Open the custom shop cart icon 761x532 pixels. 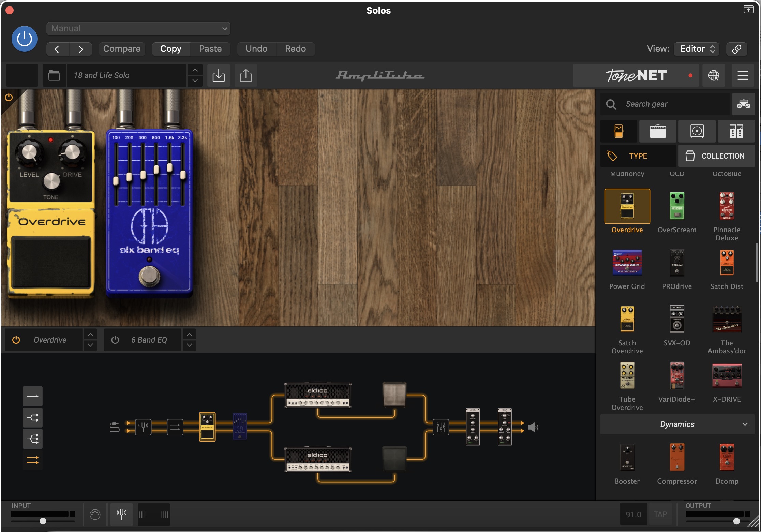coord(743,104)
